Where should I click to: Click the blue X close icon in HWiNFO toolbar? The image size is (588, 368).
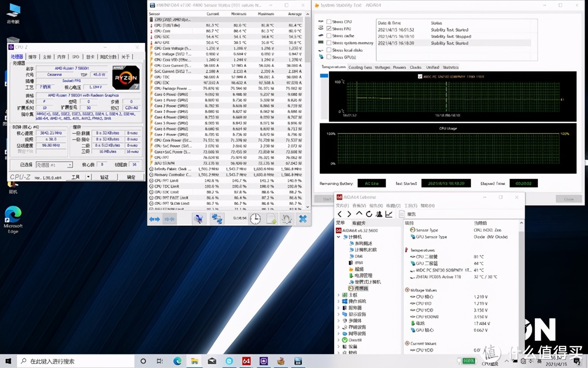(303, 219)
